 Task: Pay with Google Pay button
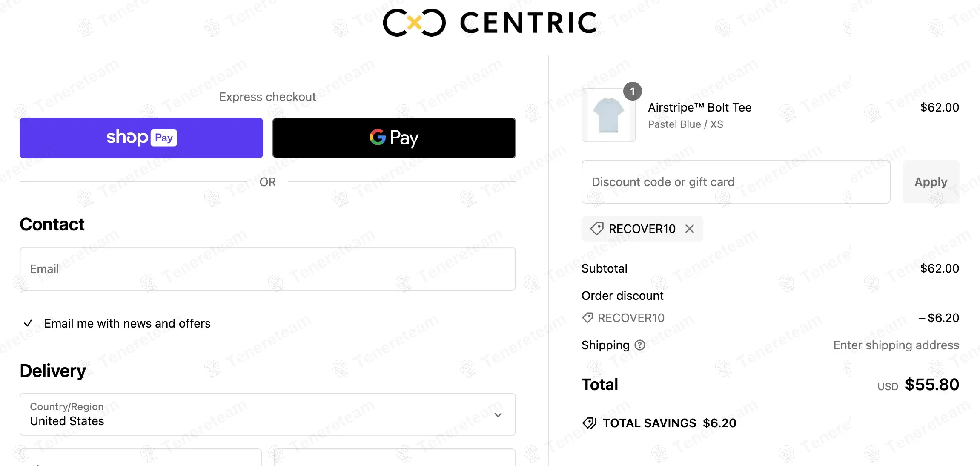[394, 138]
